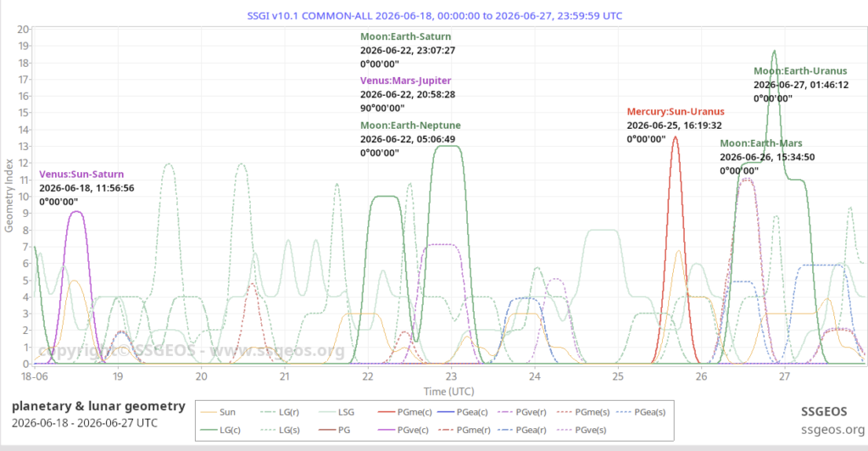Toggle the PGve(c) legend entry
This screenshot has height=451, width=868.
pyautogui.click(x=403, y=430)
